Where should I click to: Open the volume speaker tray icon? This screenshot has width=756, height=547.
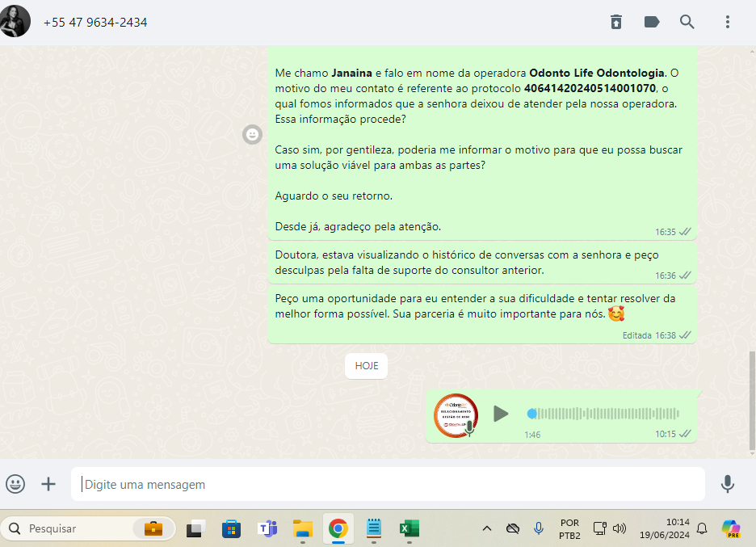619,528
